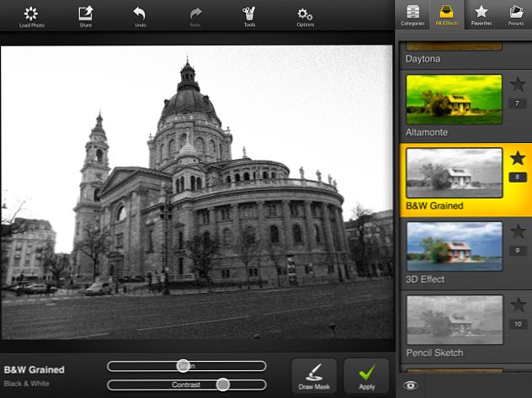Toggle the eye preview icon
Screen dimensions: 532x398
411,385
